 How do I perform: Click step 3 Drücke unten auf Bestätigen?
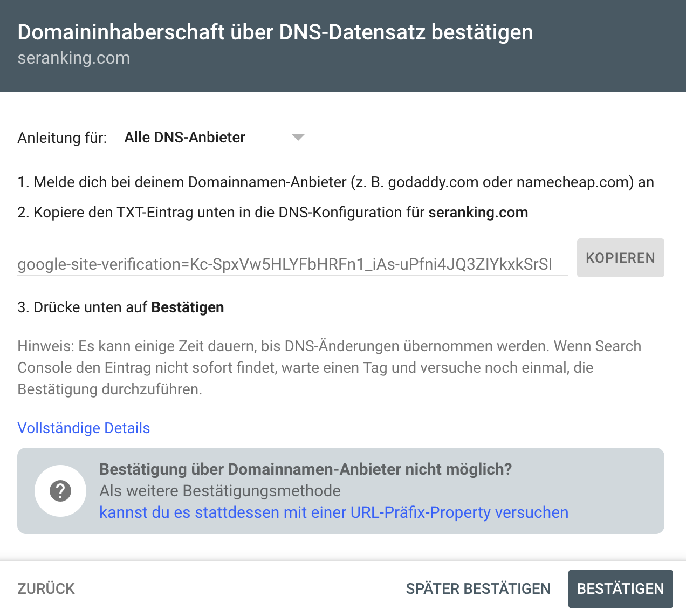point(121,307)
